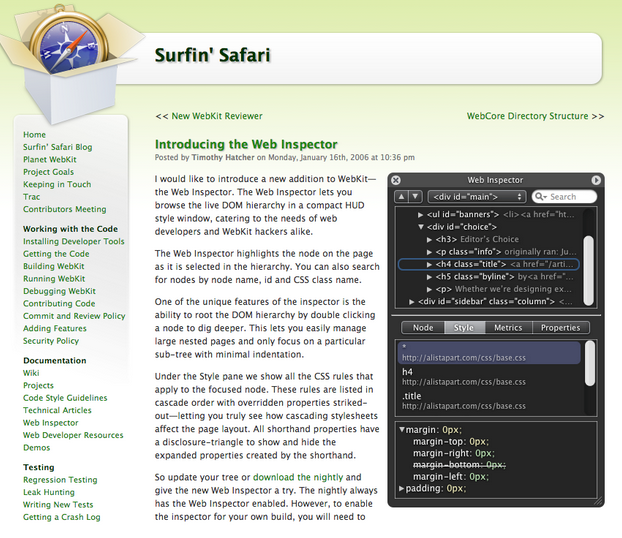Open Introducing the Web Inspector title link
The width and height of the screenshot is (622, 538).
(x=246, y=144)
